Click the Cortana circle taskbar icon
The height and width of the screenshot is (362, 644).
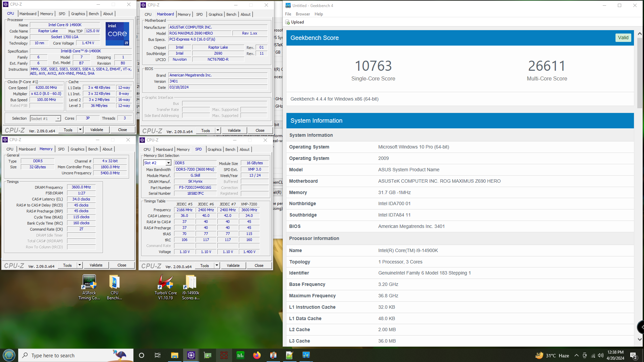[x=141, y=355]
